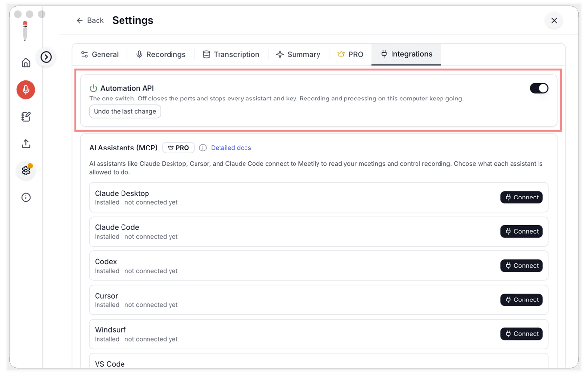Click the info icon in sidebar
This screenshot has height=374, width=588.
pyautogui.click(x=26, y=198)
